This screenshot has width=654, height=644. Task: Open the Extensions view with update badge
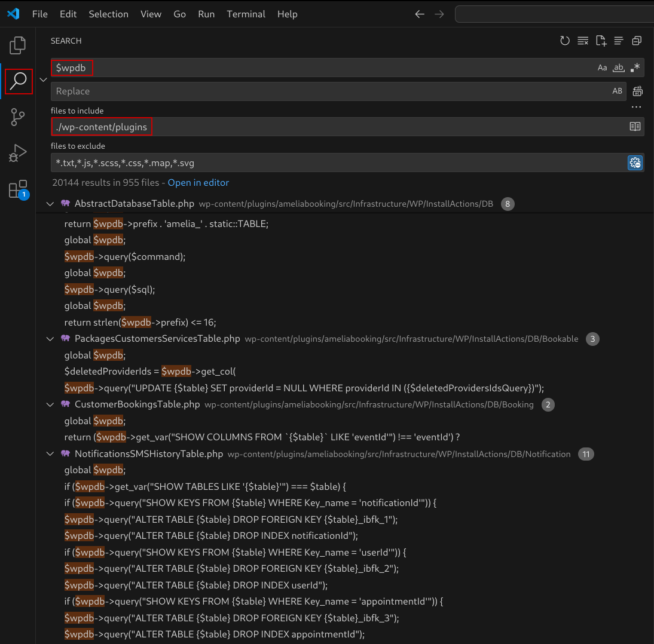(18, 189)
